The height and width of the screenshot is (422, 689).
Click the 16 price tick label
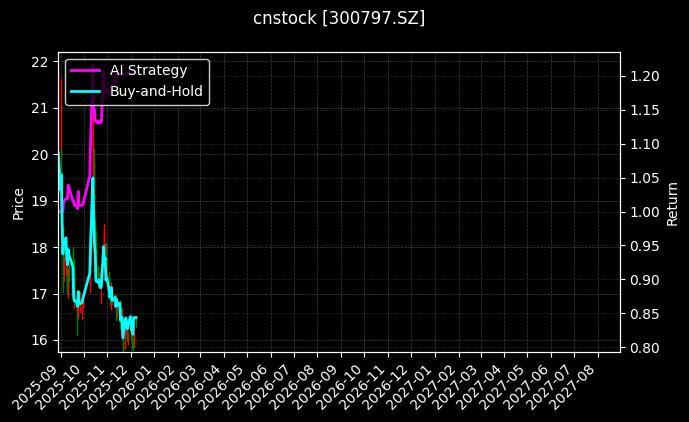(x=40, y=341)
